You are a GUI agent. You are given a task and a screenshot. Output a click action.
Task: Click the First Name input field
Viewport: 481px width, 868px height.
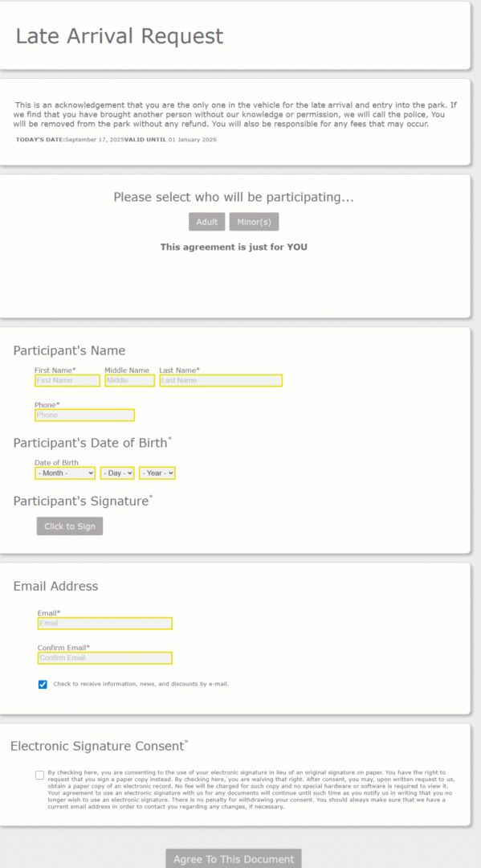pyautogui.click(x=67, y=380)
